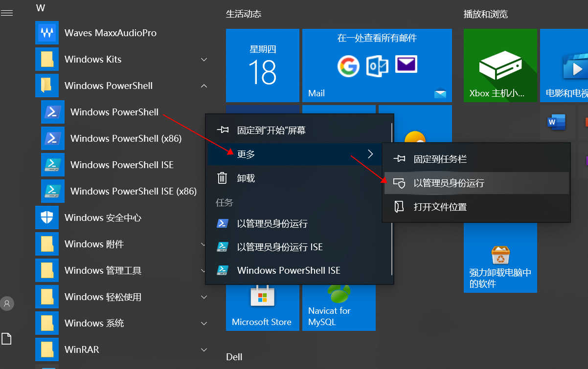Click the Windows Kits folder icon
The width and height of the screenshot is (588, 369).
[47, 59]
